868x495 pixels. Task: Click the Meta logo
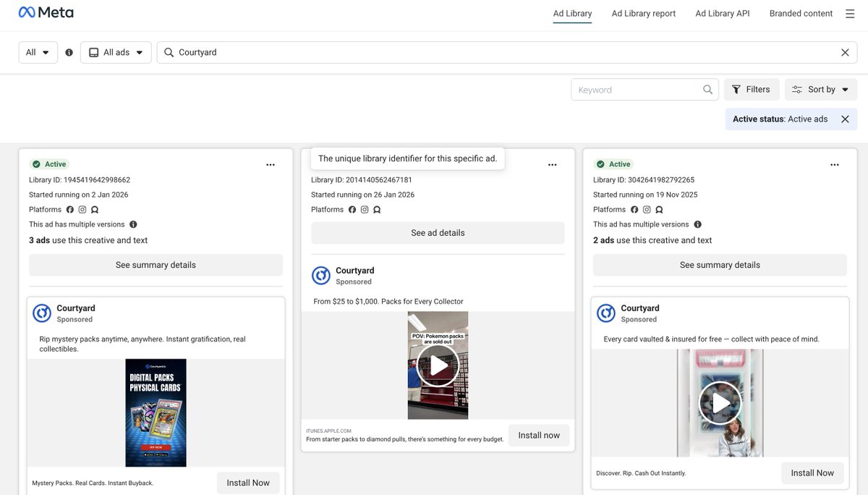point(46,12)
